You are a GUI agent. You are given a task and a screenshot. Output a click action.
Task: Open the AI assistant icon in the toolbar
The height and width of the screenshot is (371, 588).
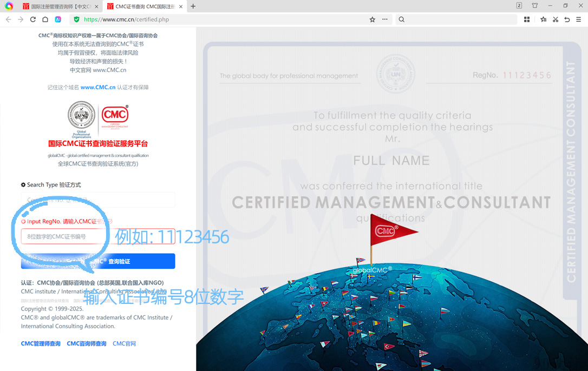point(58,19)
